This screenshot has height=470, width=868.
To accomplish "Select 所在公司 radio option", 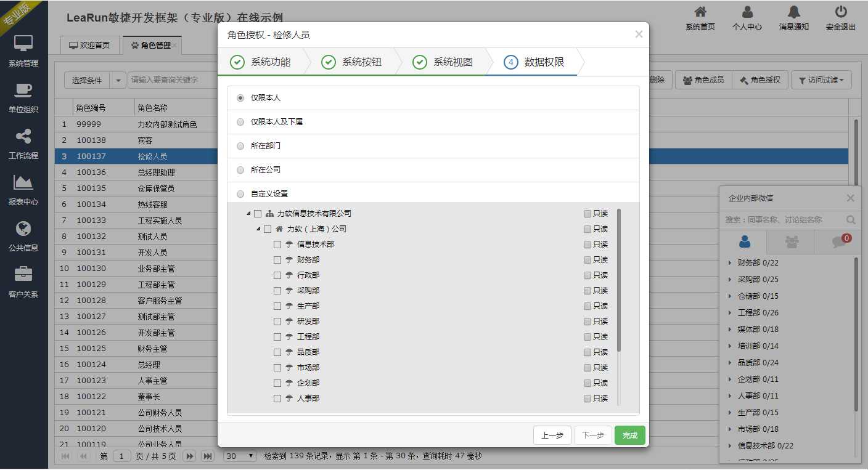I will (240, 170).
